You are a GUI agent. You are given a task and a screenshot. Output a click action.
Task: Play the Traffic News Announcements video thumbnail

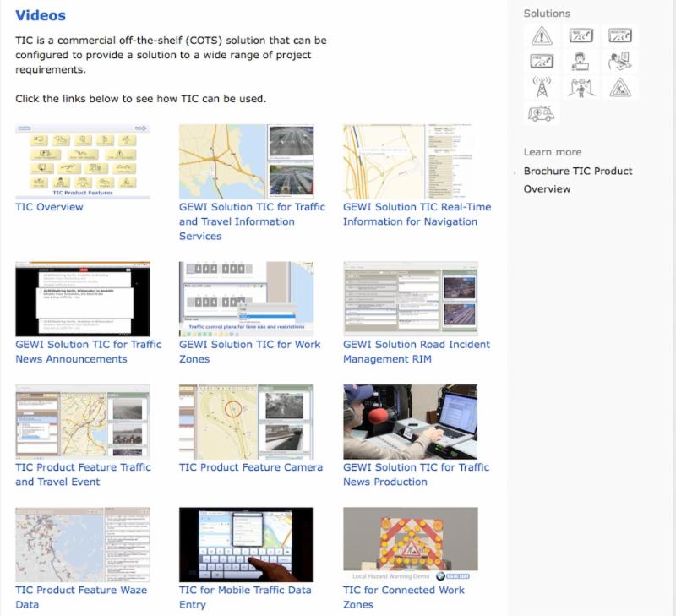[x=83, y=299]
